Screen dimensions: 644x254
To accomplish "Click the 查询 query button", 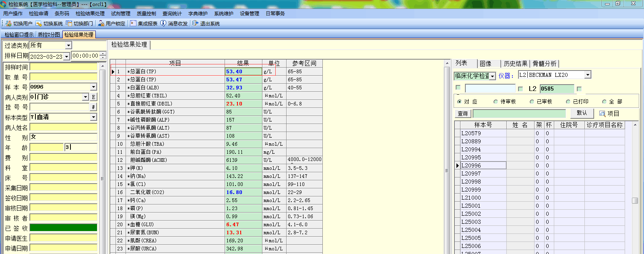I will tap(463, 114).
